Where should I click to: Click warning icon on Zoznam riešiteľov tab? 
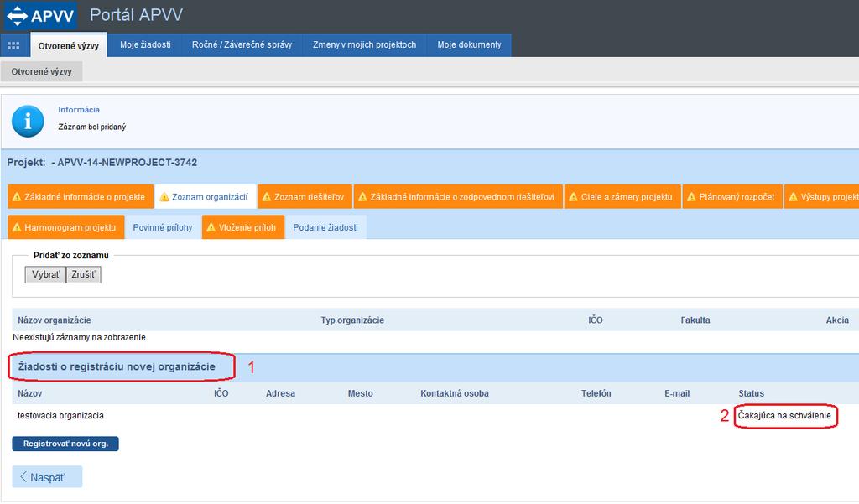point(266,197)
